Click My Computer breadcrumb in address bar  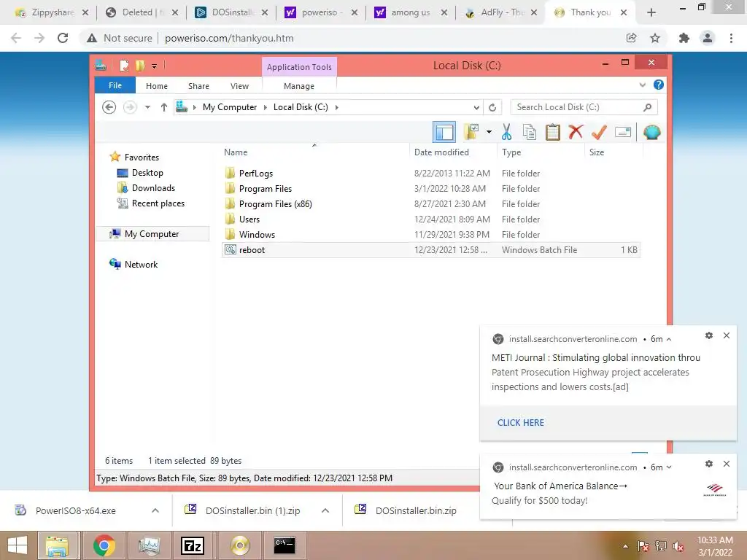tap(230, 107)
